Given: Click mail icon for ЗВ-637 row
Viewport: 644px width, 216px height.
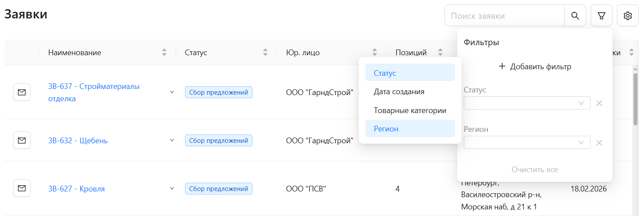Looking at the screenshot, I should click(22, 92).
